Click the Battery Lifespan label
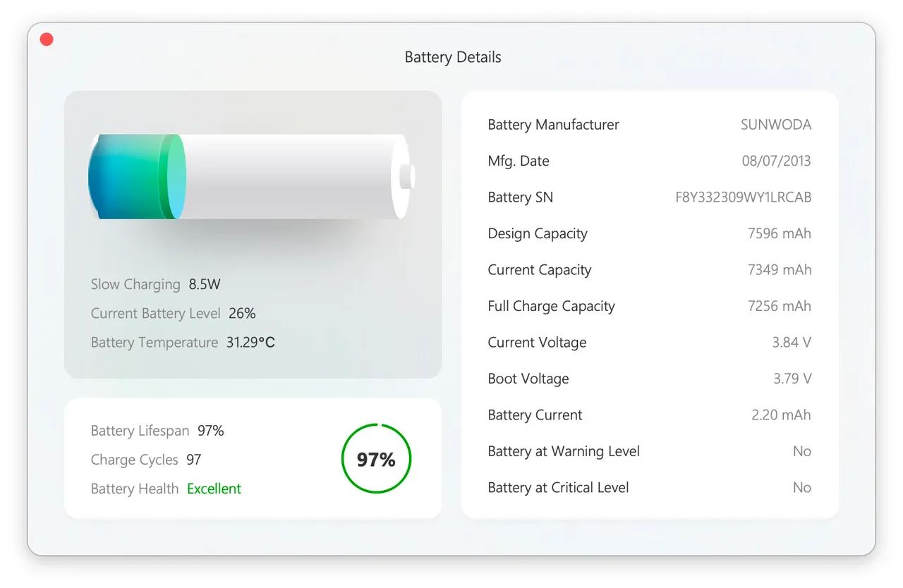The height and width of the screenshot is (588, 903). click(140, 430)
